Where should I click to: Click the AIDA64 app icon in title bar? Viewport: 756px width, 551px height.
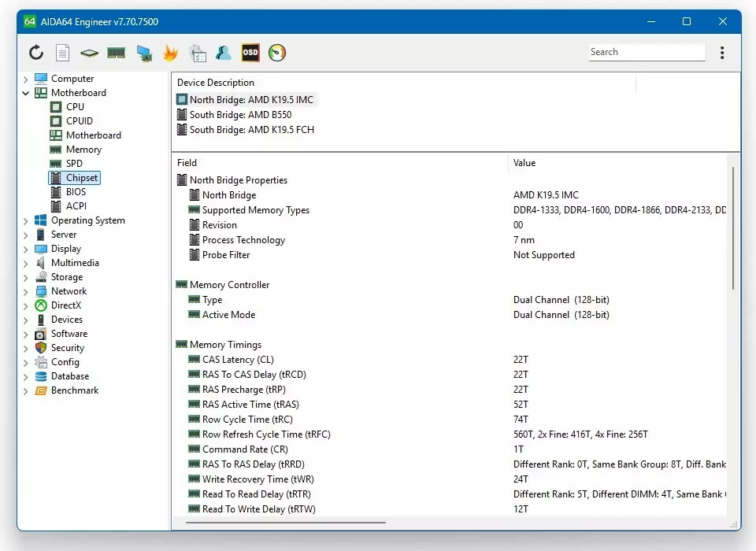pyautogui.click(x=30, y=21)
